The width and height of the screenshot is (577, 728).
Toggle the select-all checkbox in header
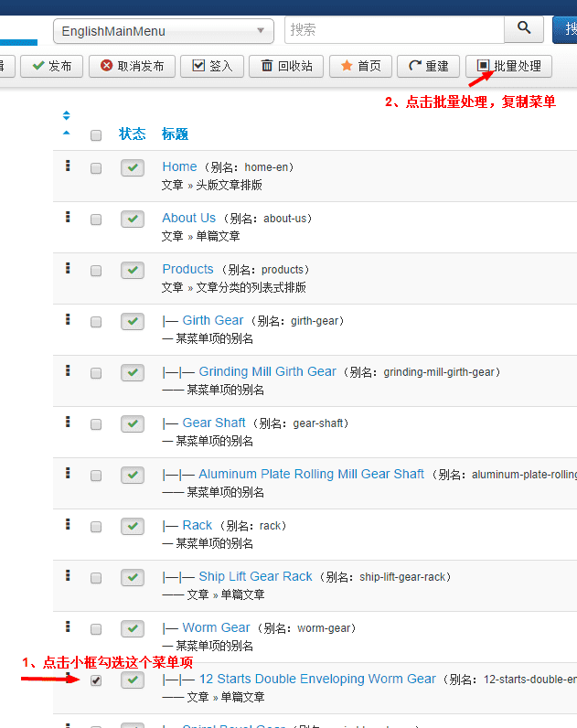[96, 135]
